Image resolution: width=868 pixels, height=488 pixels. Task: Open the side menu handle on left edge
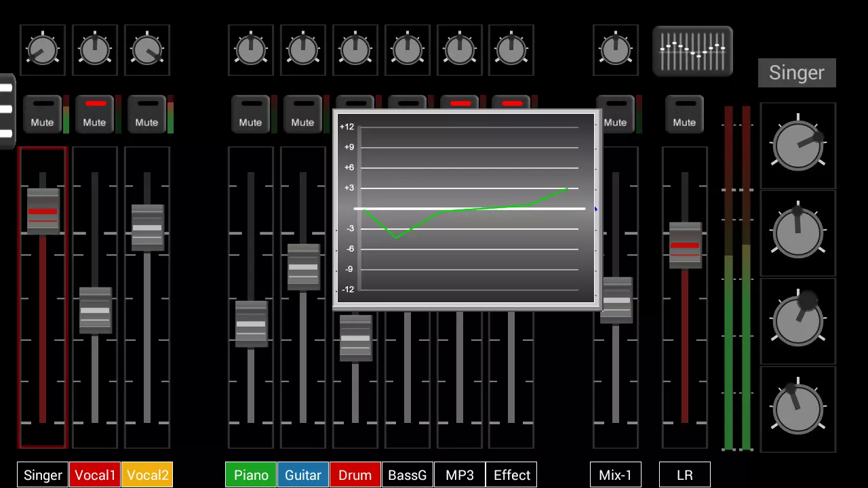(x=7, y=111)
